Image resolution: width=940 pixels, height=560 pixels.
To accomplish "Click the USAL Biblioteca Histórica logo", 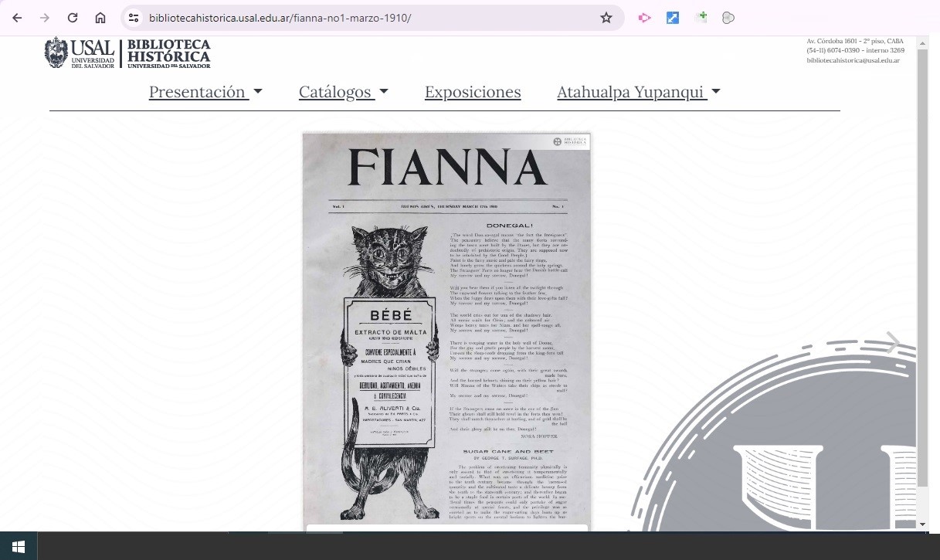I will 127,53.
